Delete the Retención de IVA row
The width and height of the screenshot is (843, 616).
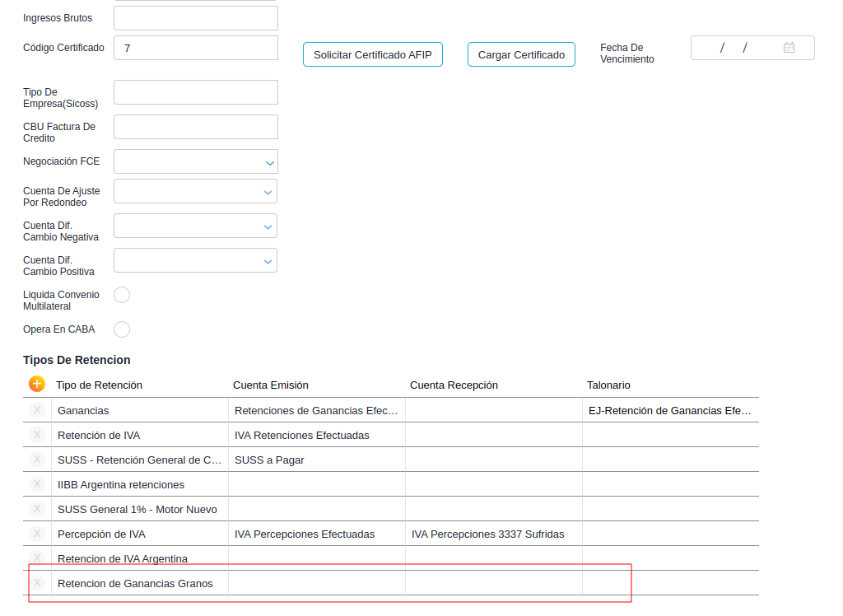click(x=37, y=435)
